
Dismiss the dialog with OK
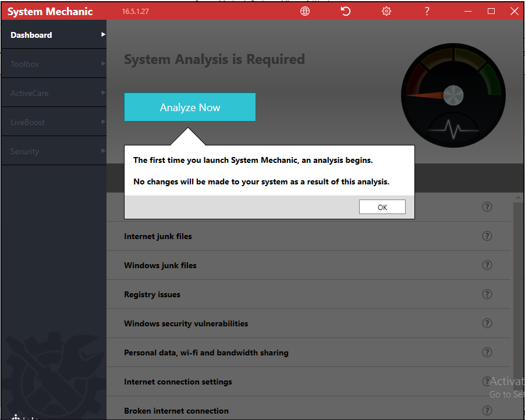click(382, 207)
